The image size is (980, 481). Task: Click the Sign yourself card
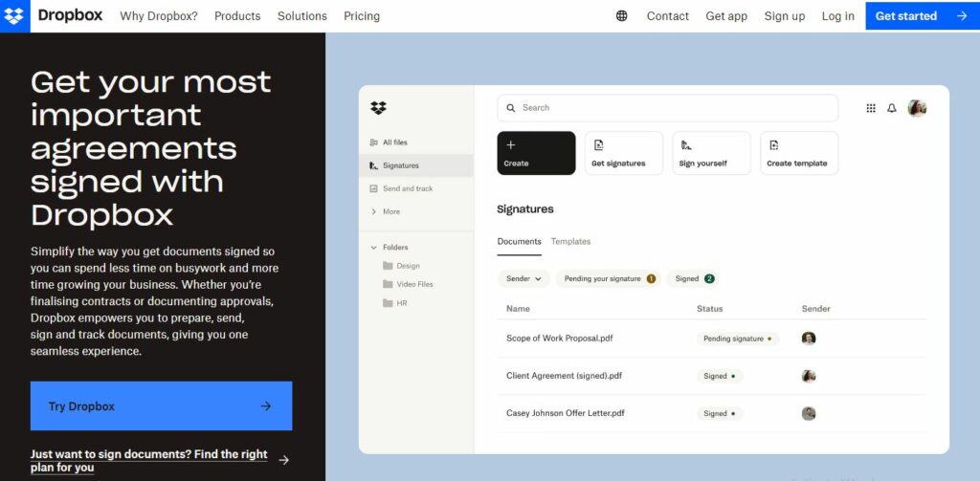(x=711, y=153)
